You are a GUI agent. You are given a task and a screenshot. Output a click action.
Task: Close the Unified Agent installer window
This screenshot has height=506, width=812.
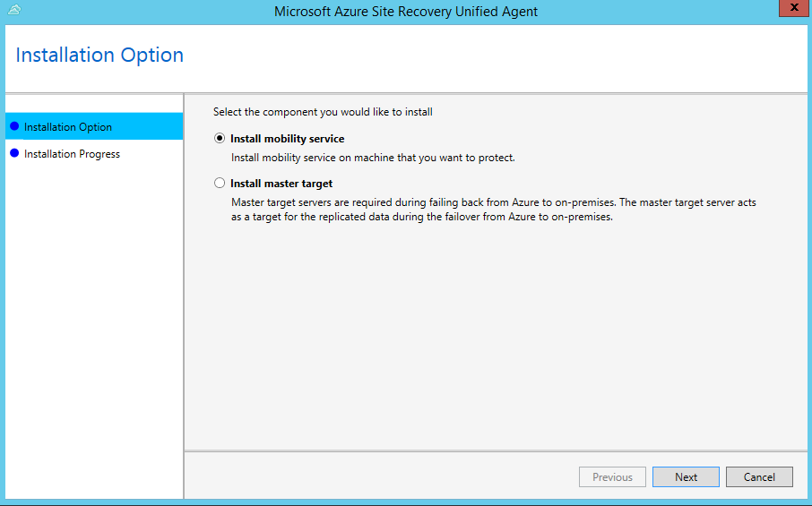794,8
